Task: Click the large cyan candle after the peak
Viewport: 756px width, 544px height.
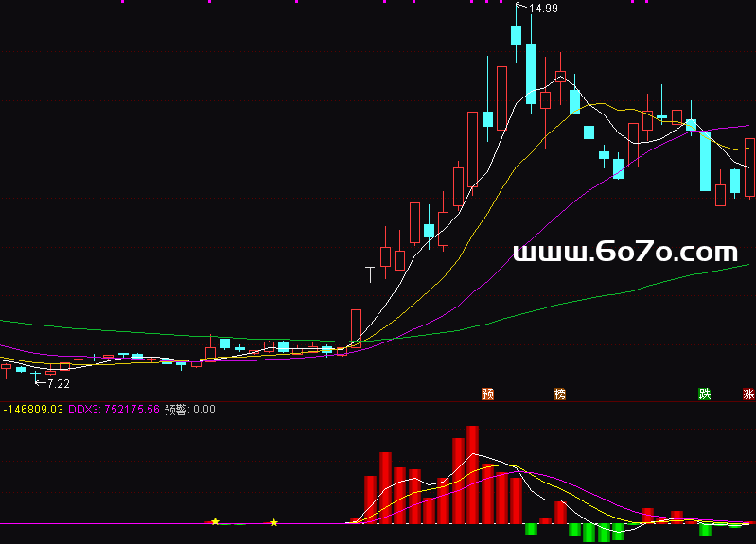Action: point(531,73)
